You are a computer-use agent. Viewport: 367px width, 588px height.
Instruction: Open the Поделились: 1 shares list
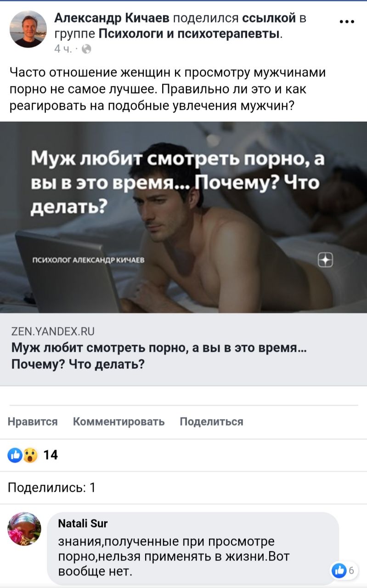[x=52, y=487]
